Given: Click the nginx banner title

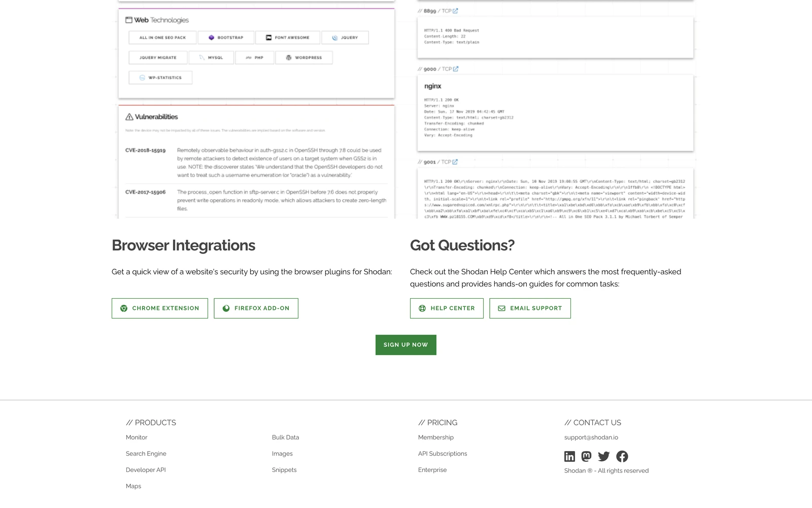Looking at the screenshot, I should 433,86.
